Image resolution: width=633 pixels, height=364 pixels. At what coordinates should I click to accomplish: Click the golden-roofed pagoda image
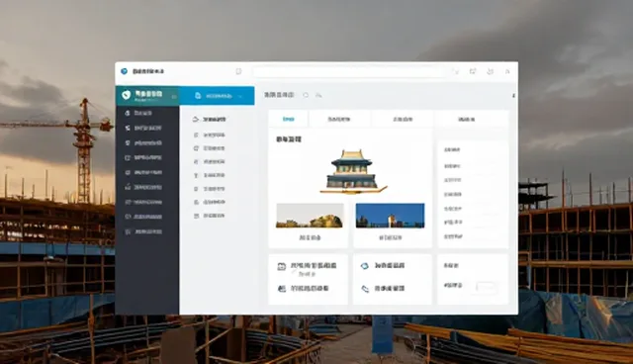tap(353, 171)
